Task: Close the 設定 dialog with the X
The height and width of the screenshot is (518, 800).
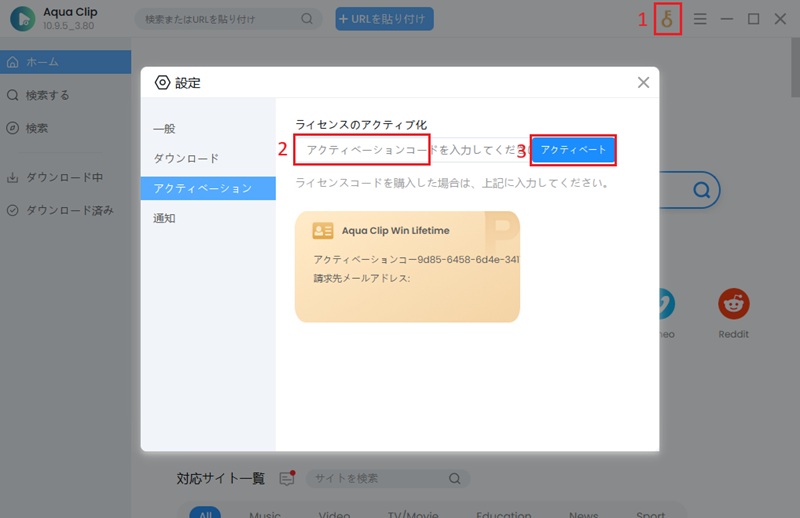Action: pos(643,82)
